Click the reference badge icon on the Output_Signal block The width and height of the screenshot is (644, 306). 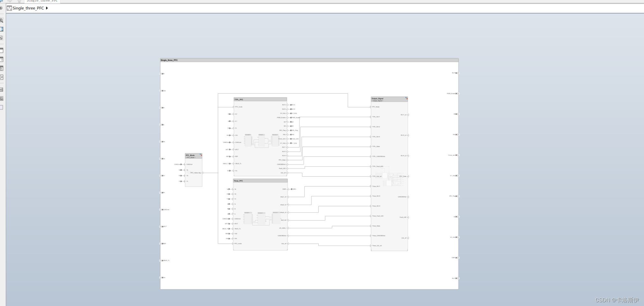[406, 98]
